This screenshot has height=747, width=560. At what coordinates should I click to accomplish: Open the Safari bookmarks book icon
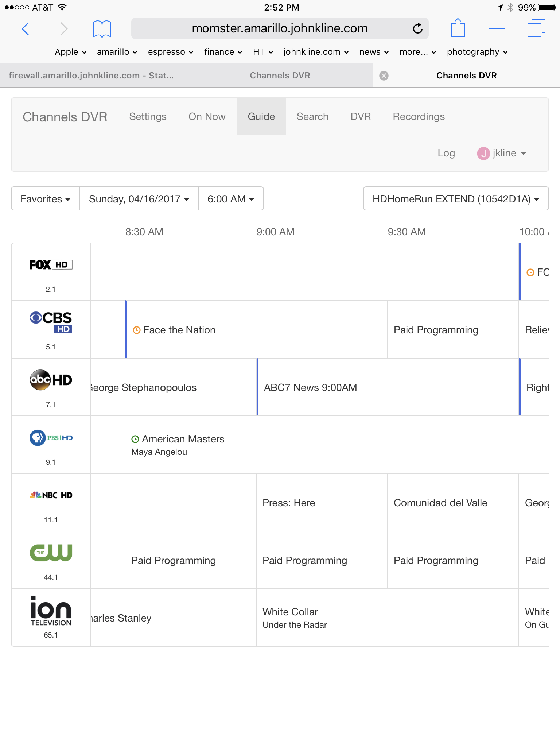point(102,28)
